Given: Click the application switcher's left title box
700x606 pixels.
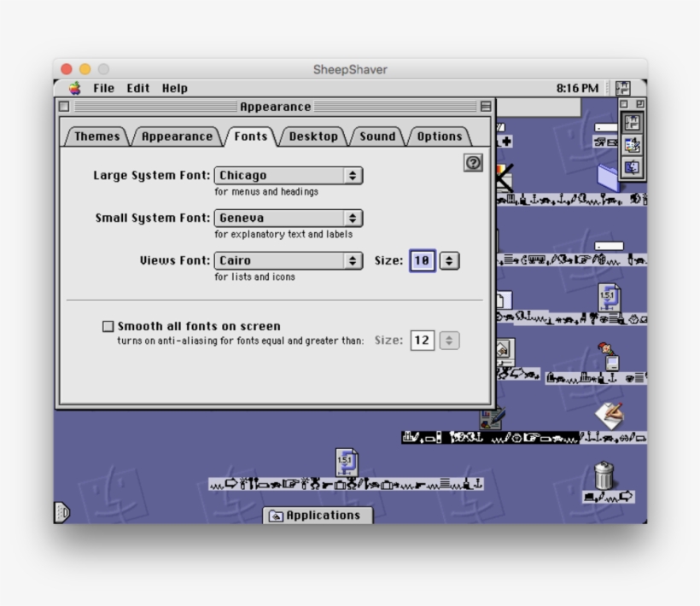Looking at the screenshot, I should point(624,104).
